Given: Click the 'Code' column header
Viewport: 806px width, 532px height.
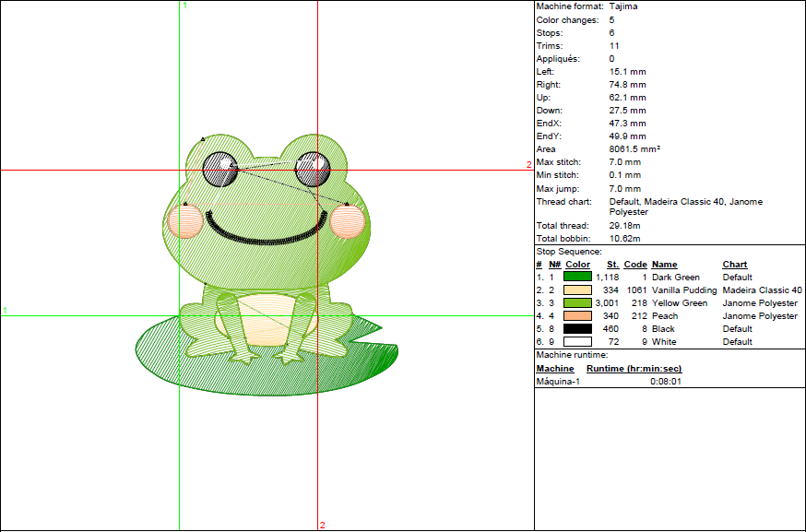Looking at the screenshot, I should (x=635, y=265).
